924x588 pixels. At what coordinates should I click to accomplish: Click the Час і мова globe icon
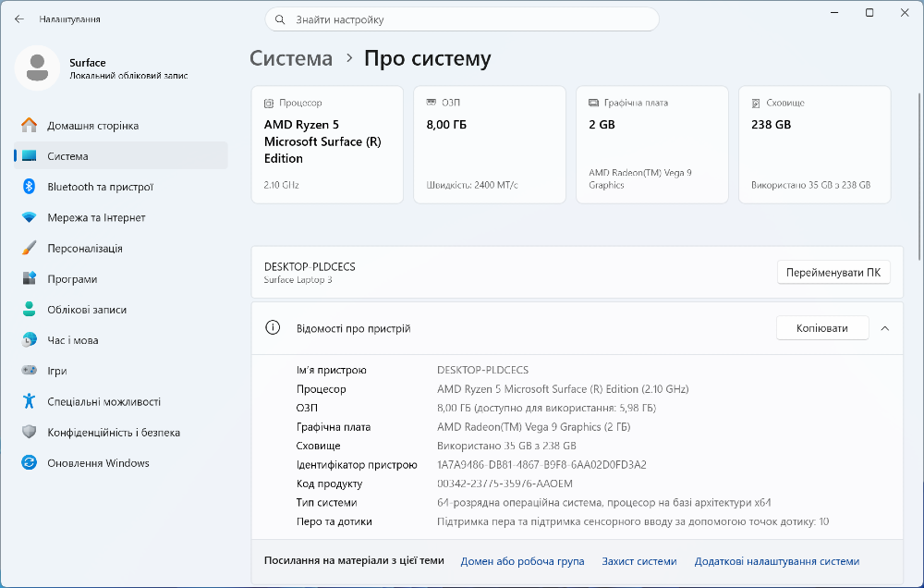coord(29,339)
